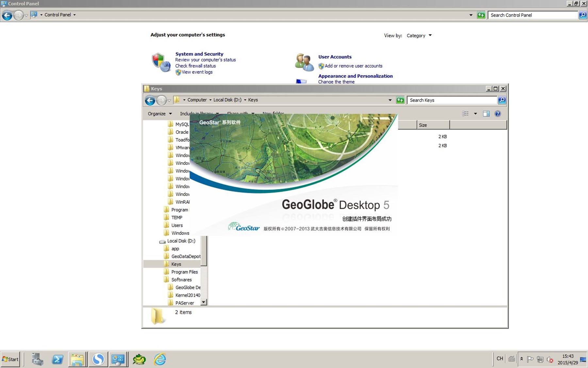Screen dimensions: 588x368
Task: Click the CH language indicator
Action: coord(500,359)
